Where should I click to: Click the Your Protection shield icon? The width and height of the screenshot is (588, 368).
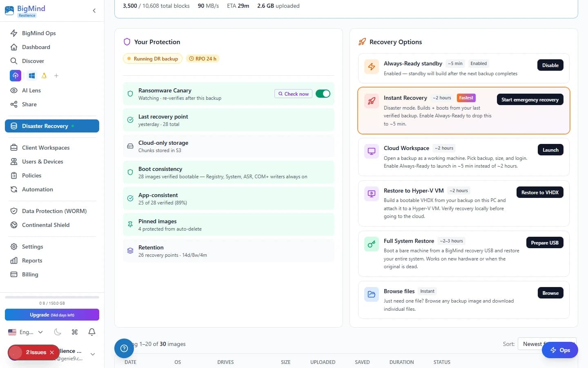[x=127, y=42]
